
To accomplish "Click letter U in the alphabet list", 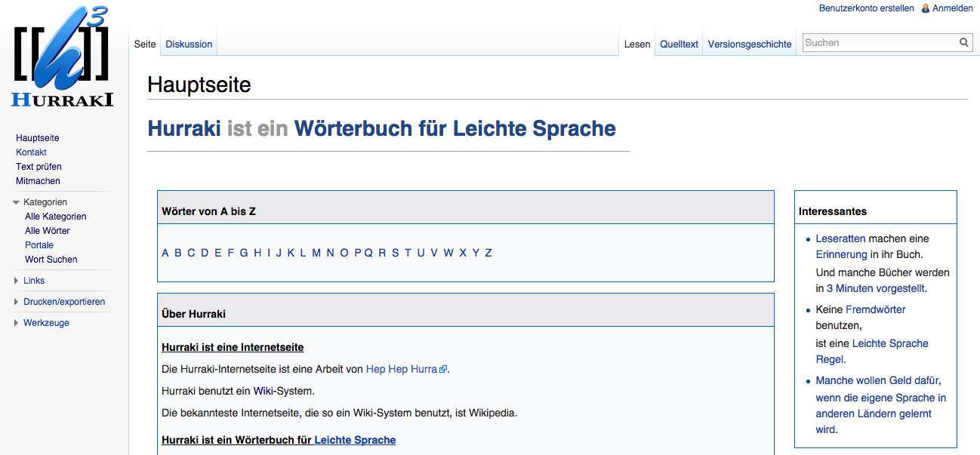I will (x=421, y=253).
